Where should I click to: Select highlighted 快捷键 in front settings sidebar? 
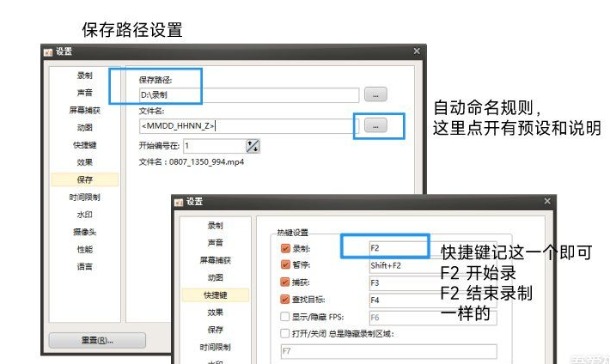[215, 295]
